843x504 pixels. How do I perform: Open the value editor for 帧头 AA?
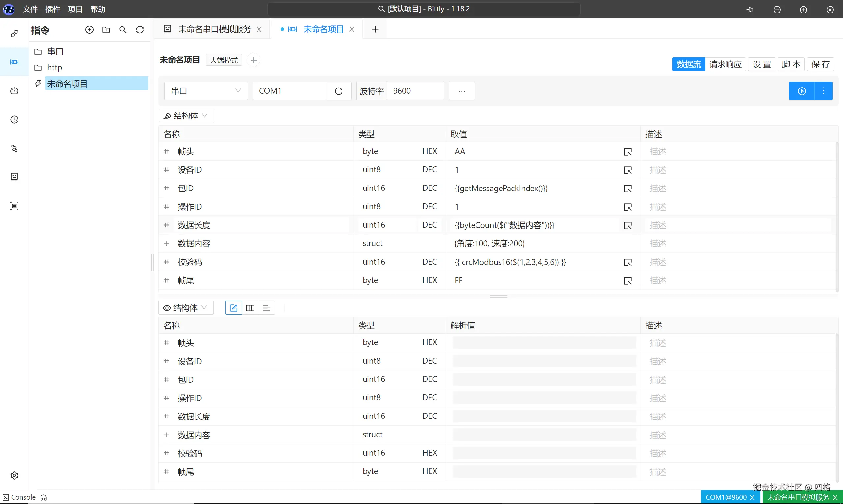[628, 152]
